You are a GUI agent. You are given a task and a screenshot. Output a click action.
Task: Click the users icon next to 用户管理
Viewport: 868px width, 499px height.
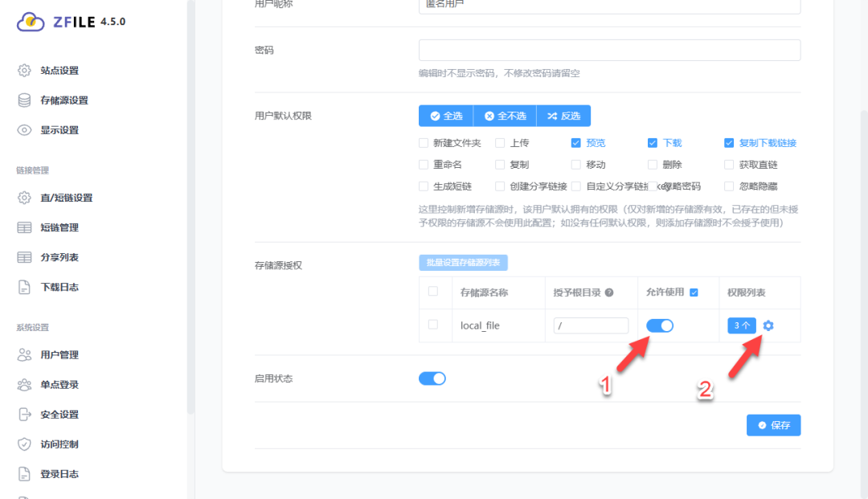tap(23, 354)
